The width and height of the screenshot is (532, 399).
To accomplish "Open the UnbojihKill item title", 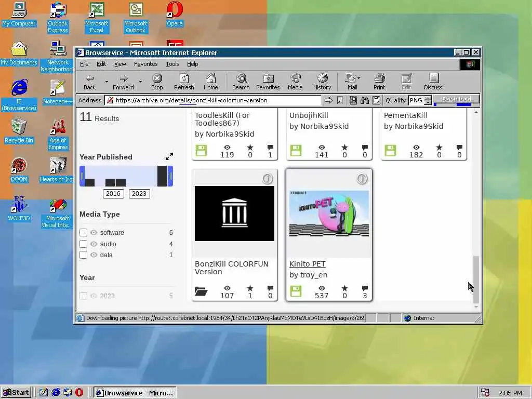I will point(309,115).
